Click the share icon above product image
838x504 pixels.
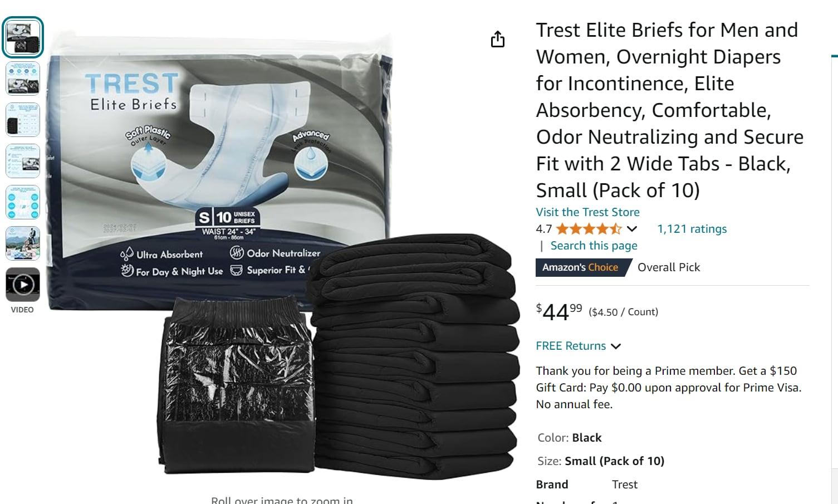(x=498, y=39)
